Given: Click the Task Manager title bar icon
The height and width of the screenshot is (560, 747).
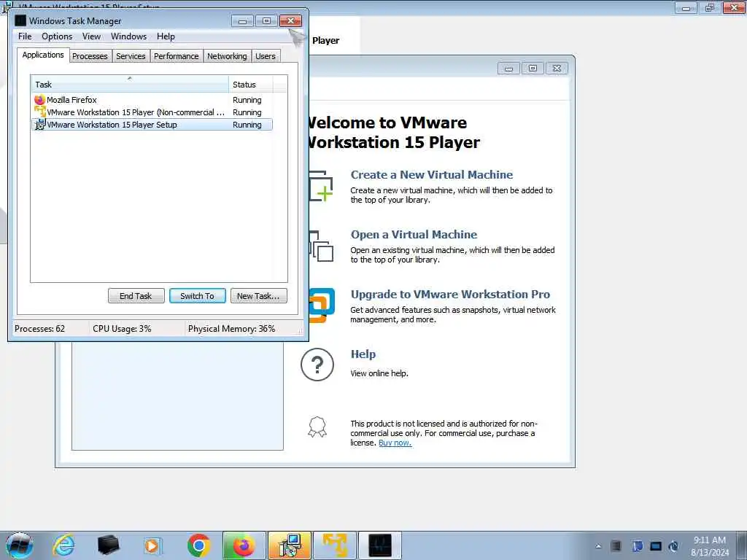Looking at the screenshot, I should (20, 20).
